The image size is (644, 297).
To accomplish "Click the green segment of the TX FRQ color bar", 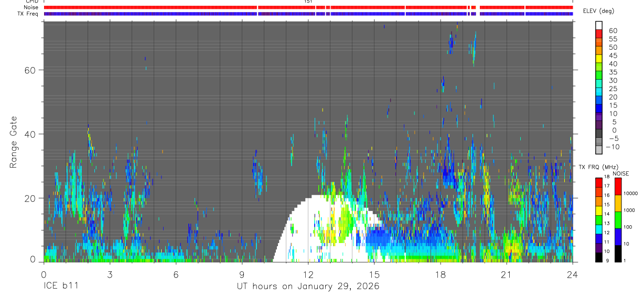I will (x=599, y=220).
